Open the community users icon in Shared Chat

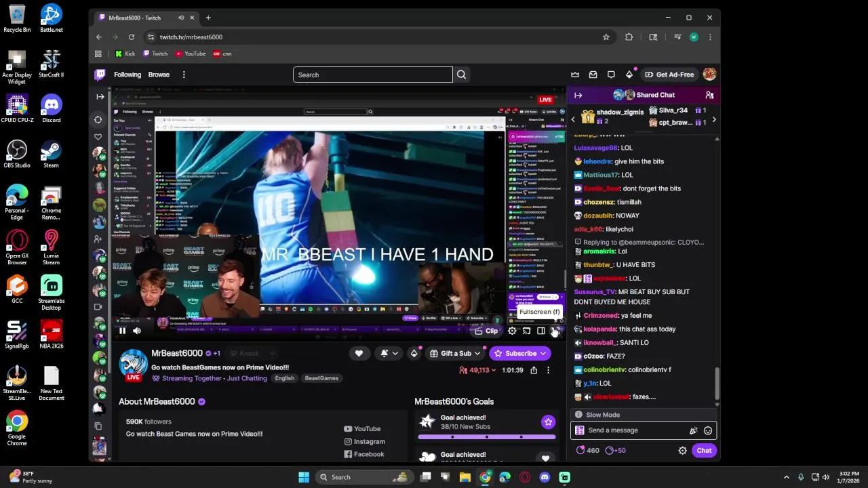point(709,95)
